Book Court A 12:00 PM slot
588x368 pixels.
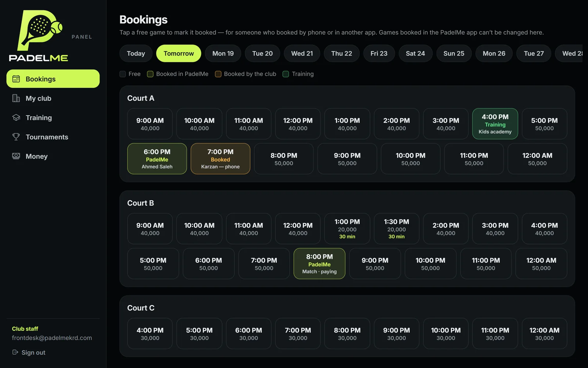tap(298, 124)
